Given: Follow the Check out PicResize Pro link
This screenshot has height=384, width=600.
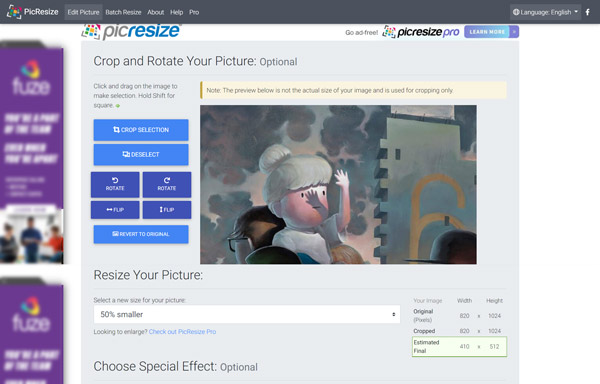Looking at the screenshot, I should click(x=183, y=332).
